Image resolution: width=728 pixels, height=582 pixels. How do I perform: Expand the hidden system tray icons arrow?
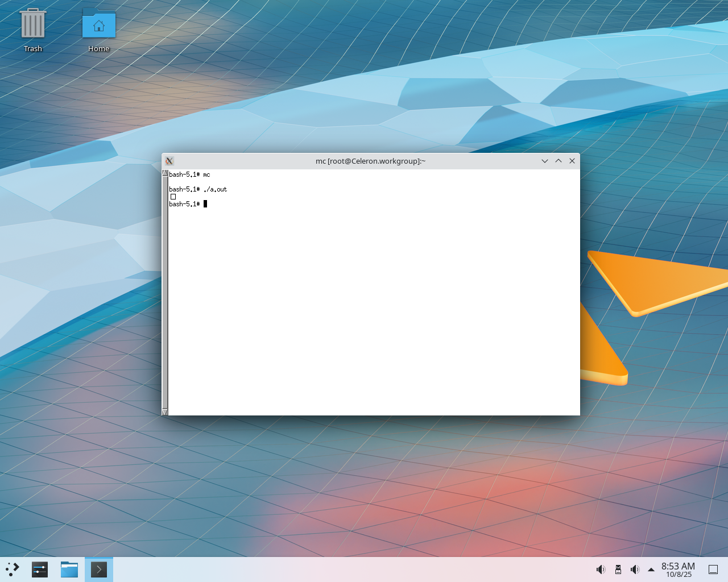651,569
